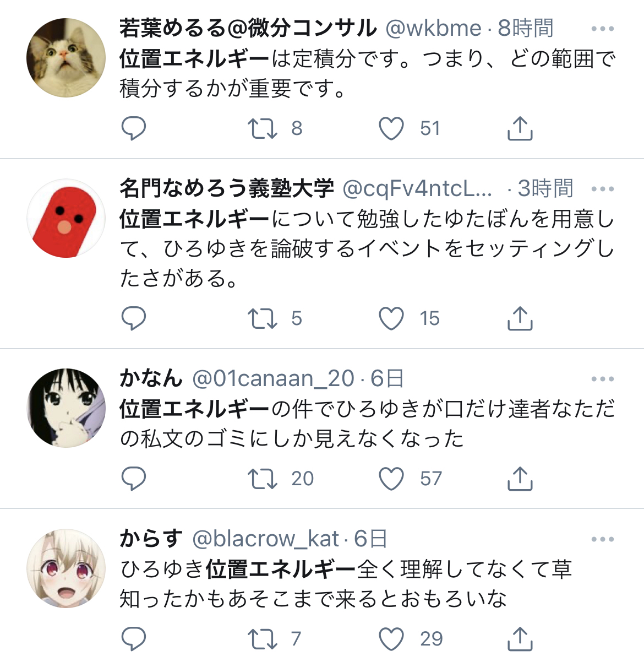
Task: Retweet the tweet with 5 retweets
Action: click(263, 318)
